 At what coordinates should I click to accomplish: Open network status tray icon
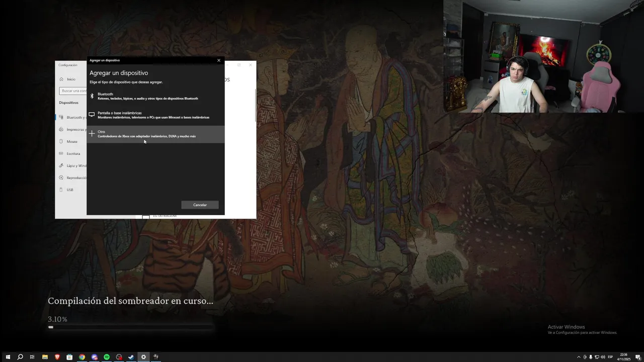pyautogui.click(x=597, y=357)
